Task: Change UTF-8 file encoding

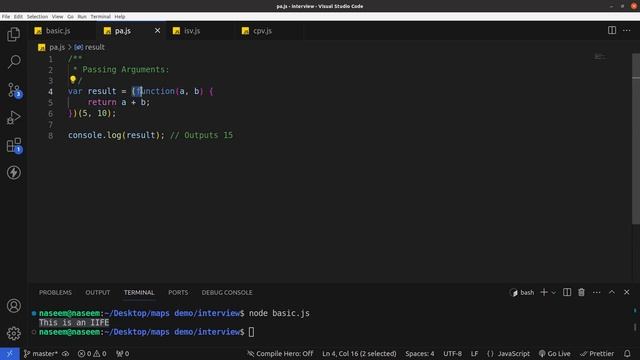Action: [452, 353]
